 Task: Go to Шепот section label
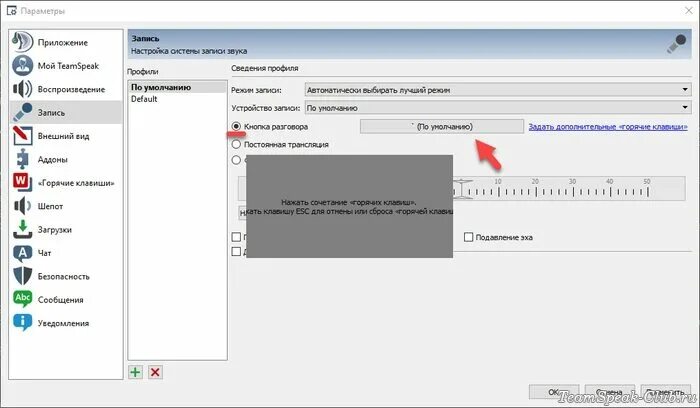[50, 206]
